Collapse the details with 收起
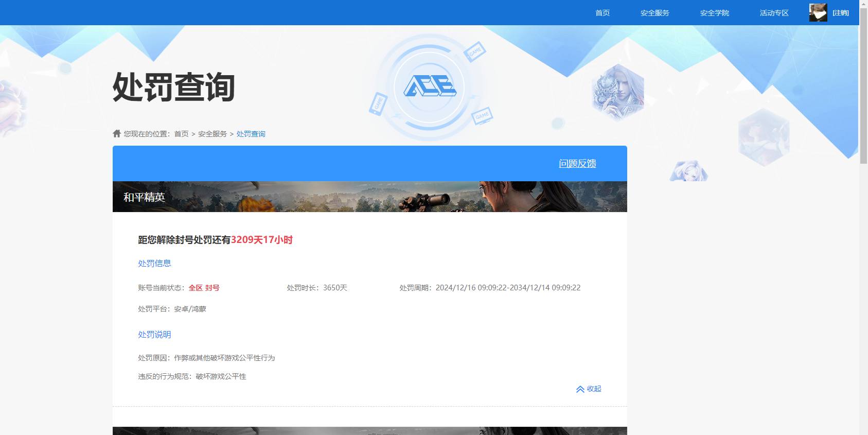Image resolution: width=868 pixels, height=435 pixels. pyautogui.click(x=594, y=389)
